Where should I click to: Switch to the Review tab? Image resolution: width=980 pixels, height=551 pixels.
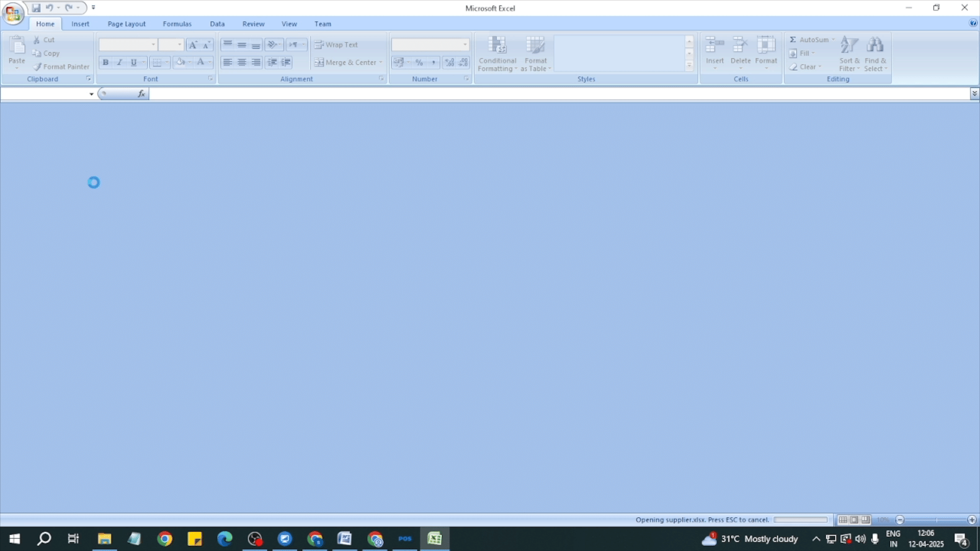[x=253, y=24]
